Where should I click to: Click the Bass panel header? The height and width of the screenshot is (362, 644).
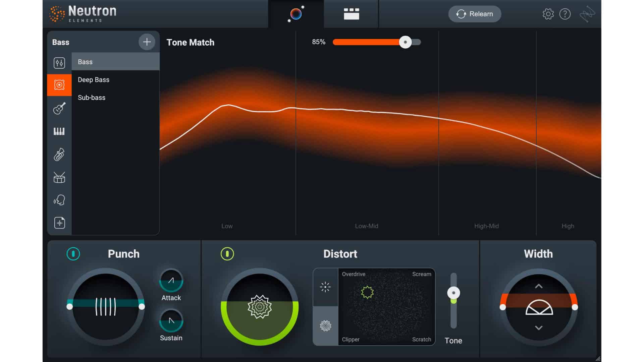pos(61,42)
